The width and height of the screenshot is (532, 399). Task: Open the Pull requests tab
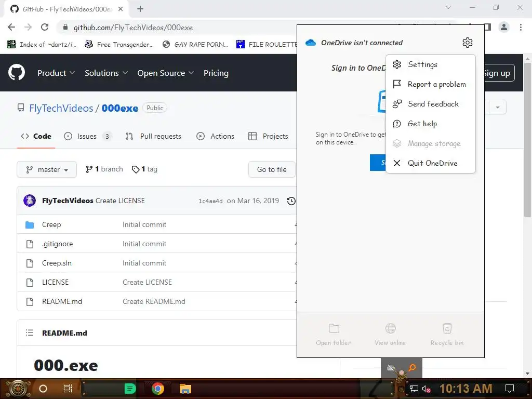(x=153, y=137)
